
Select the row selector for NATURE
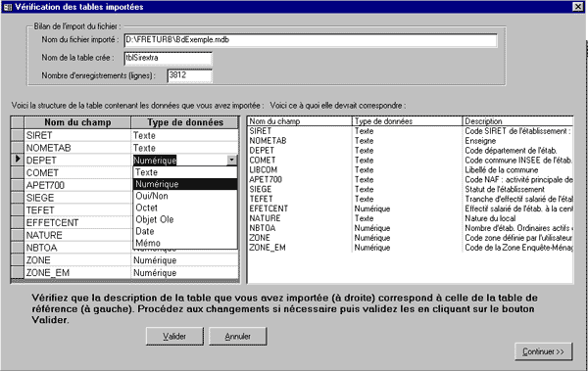(x=18, y=235)
